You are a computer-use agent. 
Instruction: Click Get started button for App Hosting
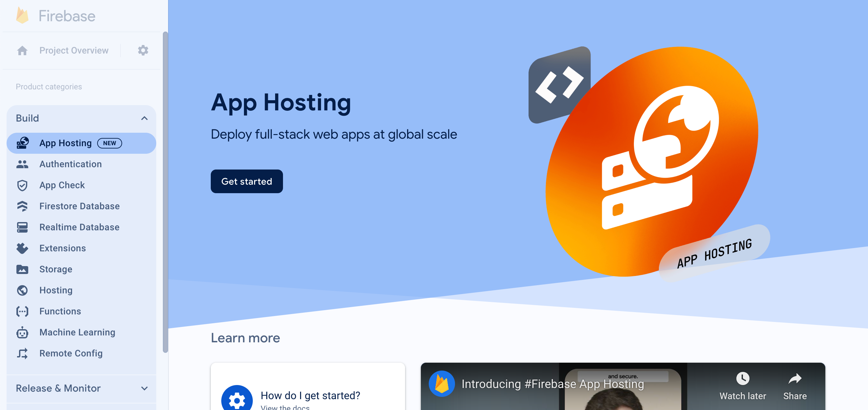point(247,181)
